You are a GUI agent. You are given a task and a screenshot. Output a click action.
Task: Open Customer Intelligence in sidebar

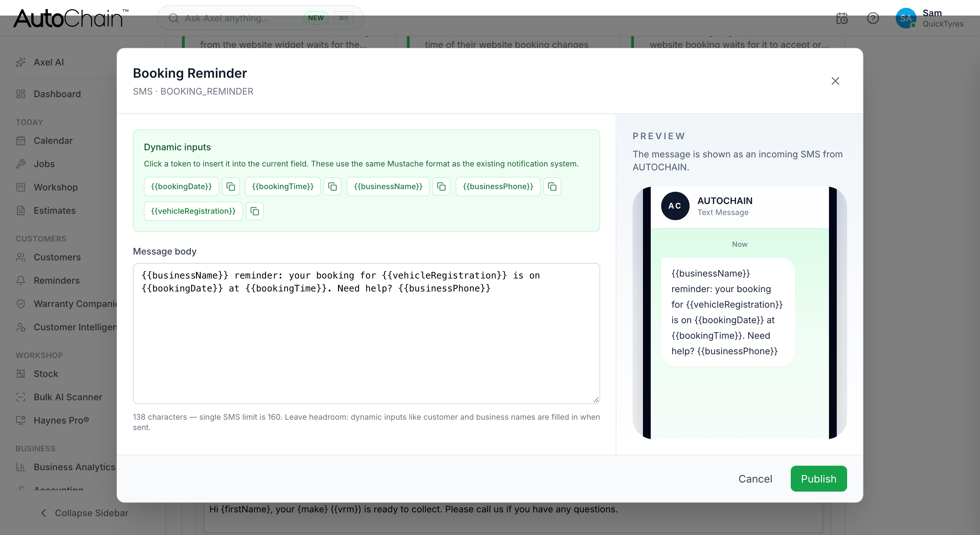click(x=66, y=327)
